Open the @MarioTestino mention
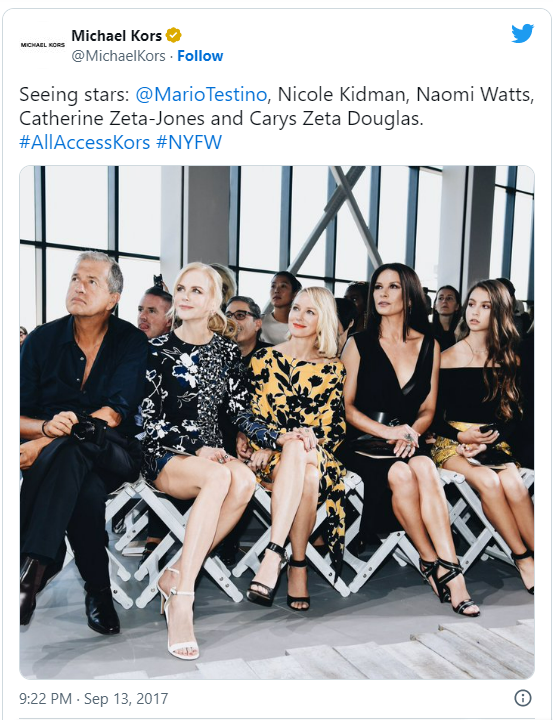553x720 pixels. (x=201, y=95)
